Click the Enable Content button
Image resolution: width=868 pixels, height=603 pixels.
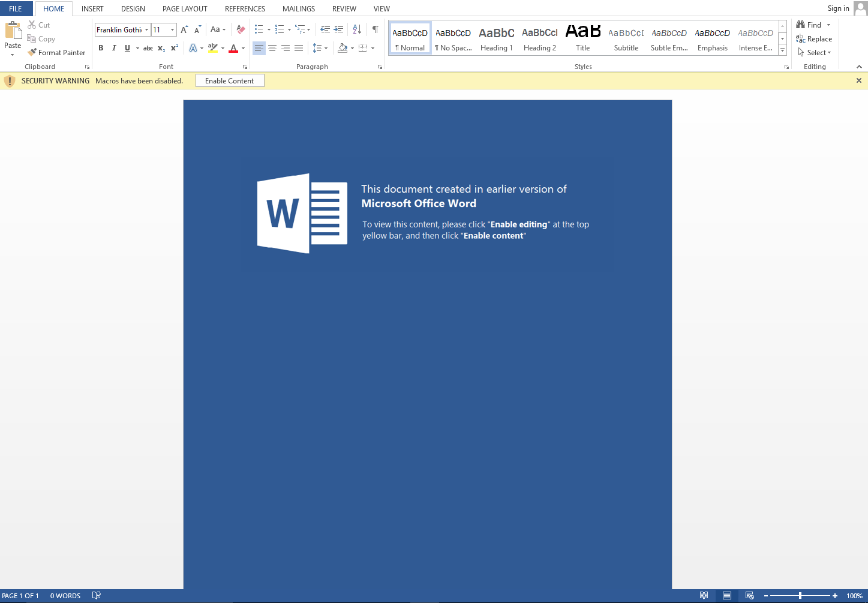tap(229, 81)
